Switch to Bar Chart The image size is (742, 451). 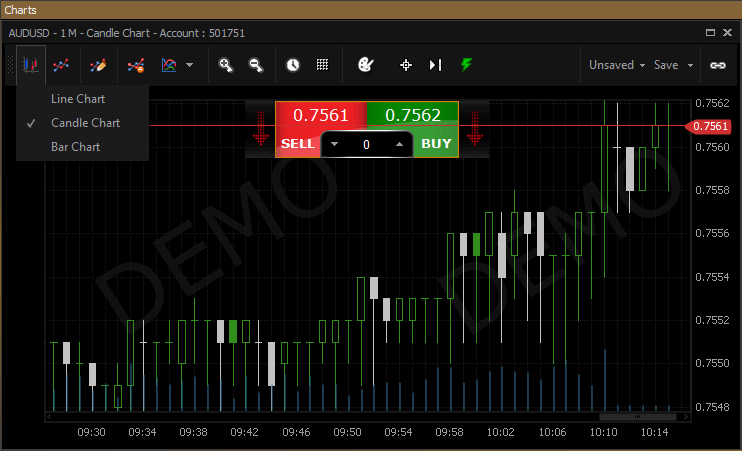[x=75, y=147]
